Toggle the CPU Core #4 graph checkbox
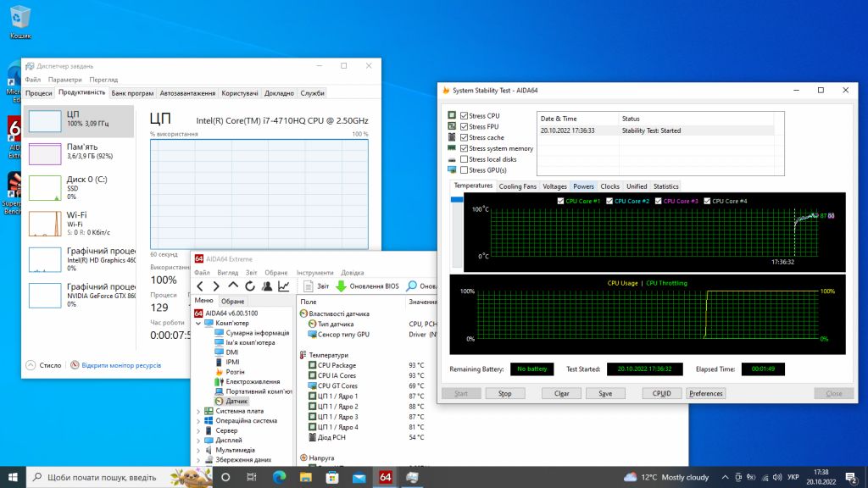 coord(707,201)
